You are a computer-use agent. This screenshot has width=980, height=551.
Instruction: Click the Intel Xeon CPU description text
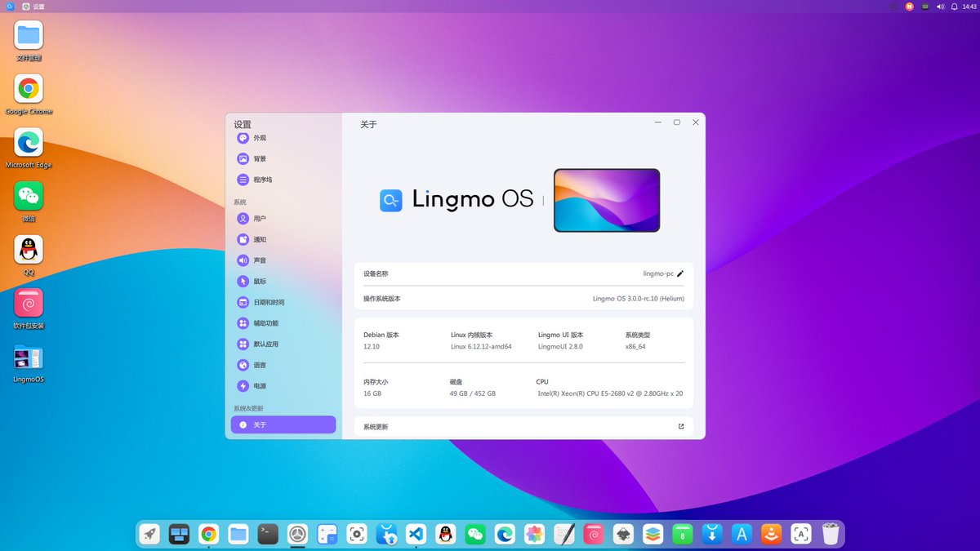pyautogui.click(x=610, y=393)
